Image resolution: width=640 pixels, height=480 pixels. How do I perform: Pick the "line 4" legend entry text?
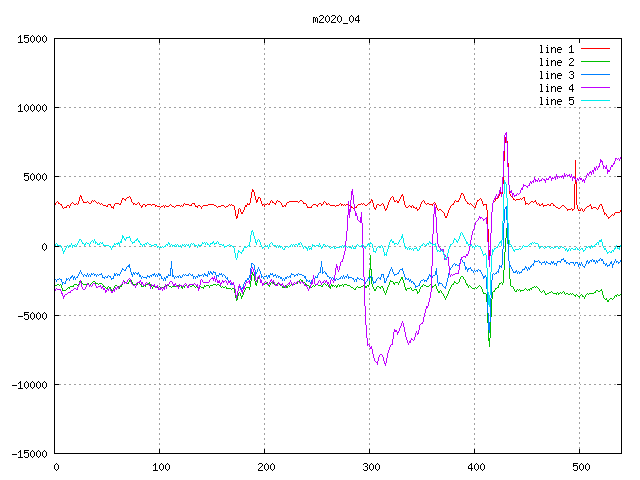click(556, 88)
